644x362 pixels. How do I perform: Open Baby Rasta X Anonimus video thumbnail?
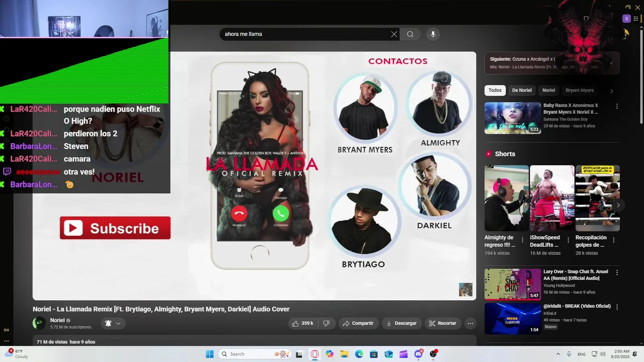point(513,118)
